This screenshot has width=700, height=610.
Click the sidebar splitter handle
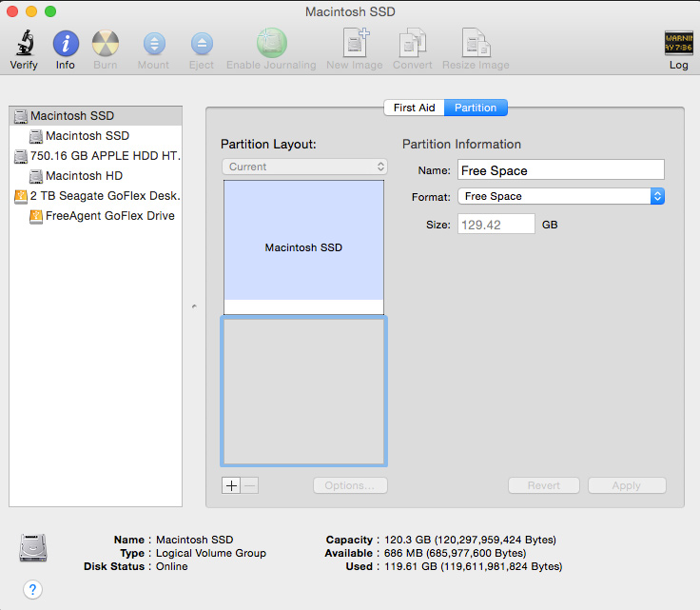[194, 306]
